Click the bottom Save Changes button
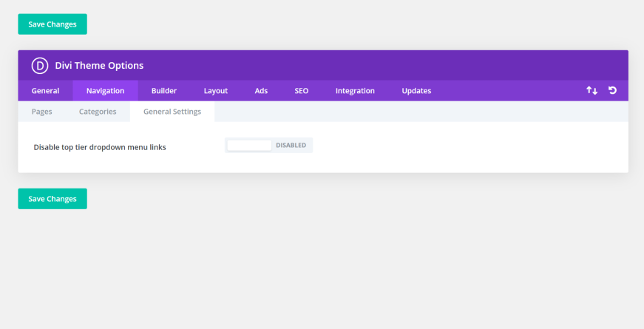 tap(52, 199)
